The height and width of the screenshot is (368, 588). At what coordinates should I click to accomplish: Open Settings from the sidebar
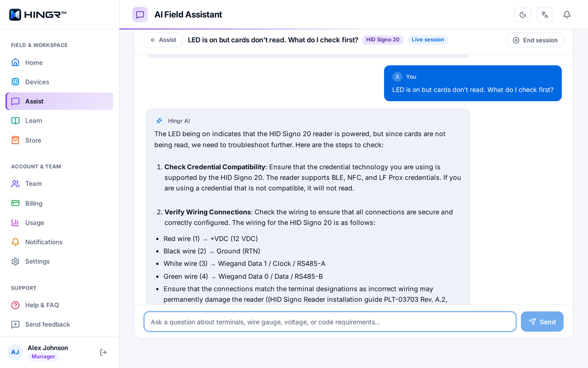[59, 261]
